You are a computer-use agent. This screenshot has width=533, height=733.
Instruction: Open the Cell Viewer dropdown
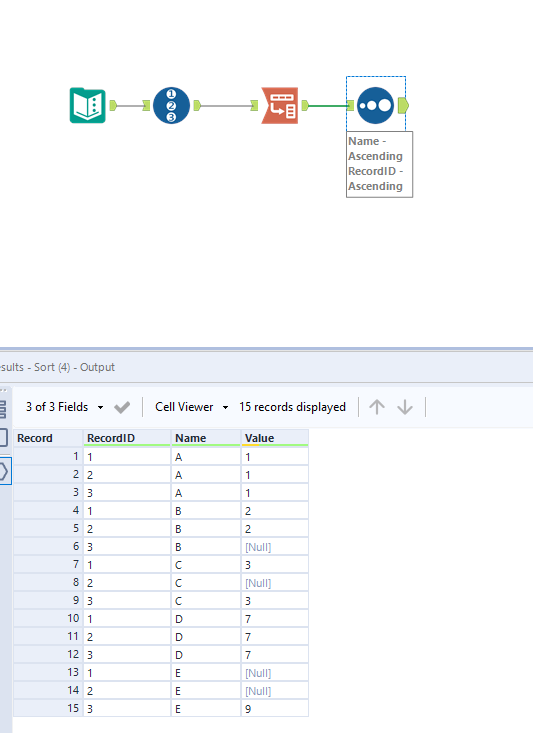point(192,407)
